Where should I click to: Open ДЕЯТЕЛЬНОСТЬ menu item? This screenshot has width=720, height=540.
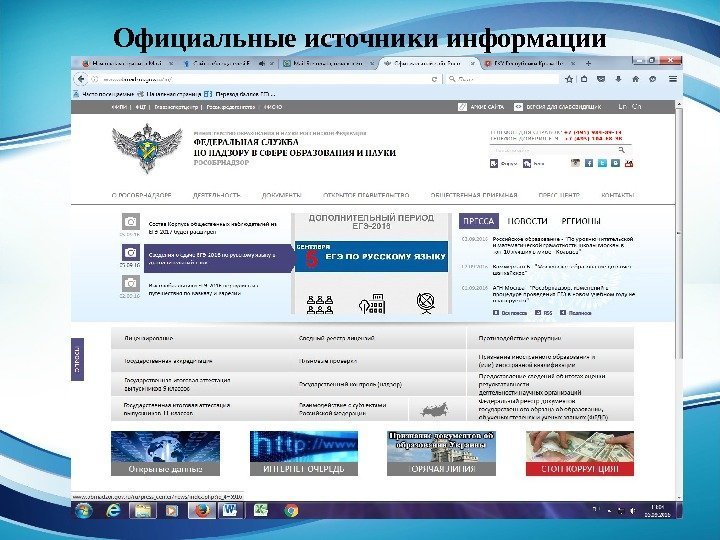click(216, 195)
